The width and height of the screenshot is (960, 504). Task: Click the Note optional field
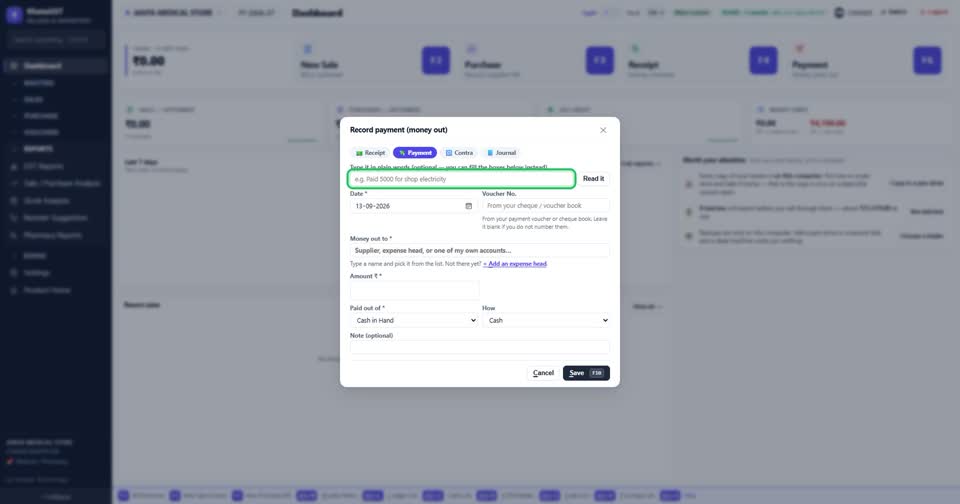point(479,347)
